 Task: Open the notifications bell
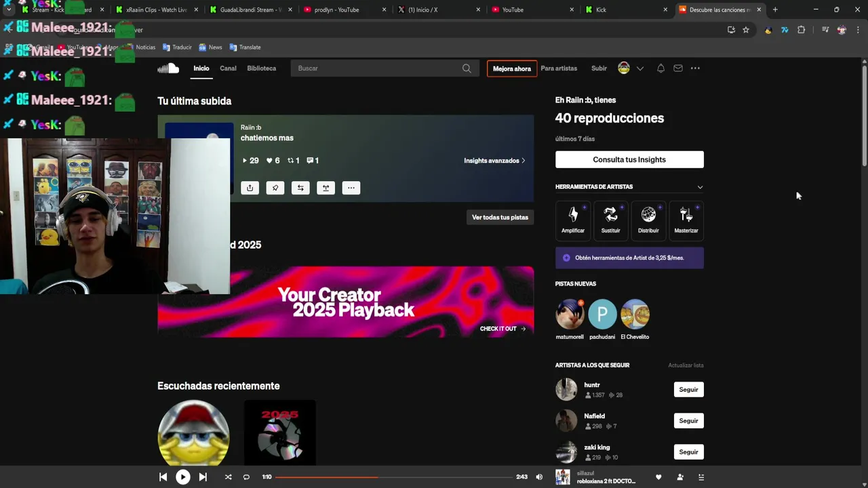coord(660,68)
